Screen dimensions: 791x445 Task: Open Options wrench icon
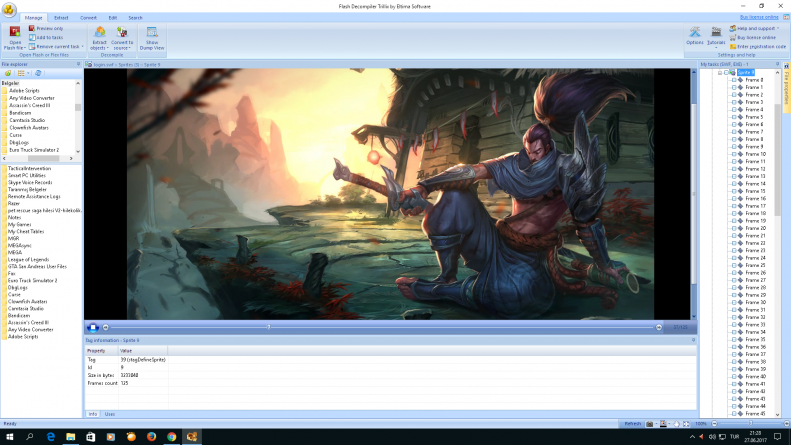pos(695,32)
